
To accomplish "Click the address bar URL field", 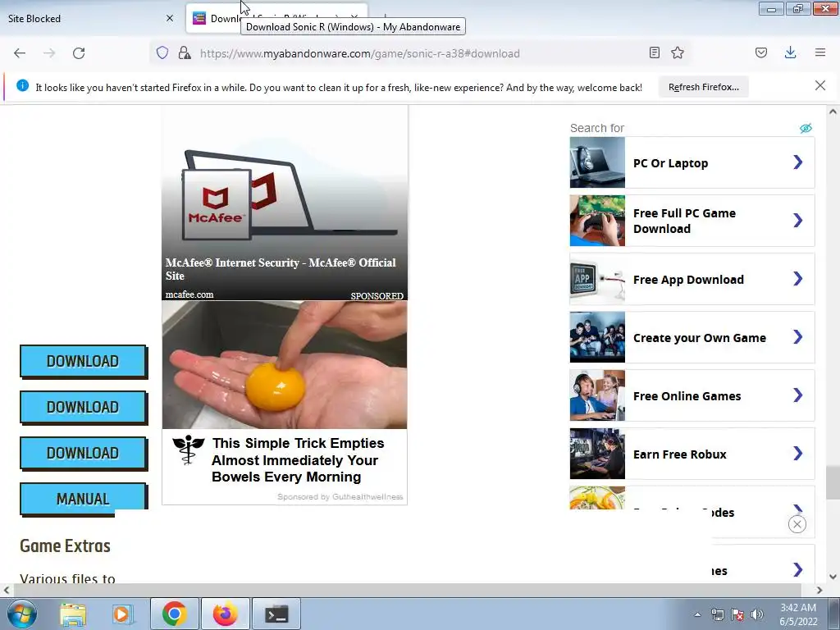I will tap(418, 53).
